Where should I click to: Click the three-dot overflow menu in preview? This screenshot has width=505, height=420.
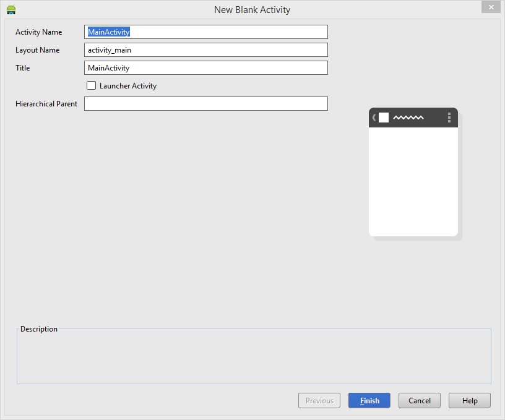pyautogui.click(x=449, y=118)
